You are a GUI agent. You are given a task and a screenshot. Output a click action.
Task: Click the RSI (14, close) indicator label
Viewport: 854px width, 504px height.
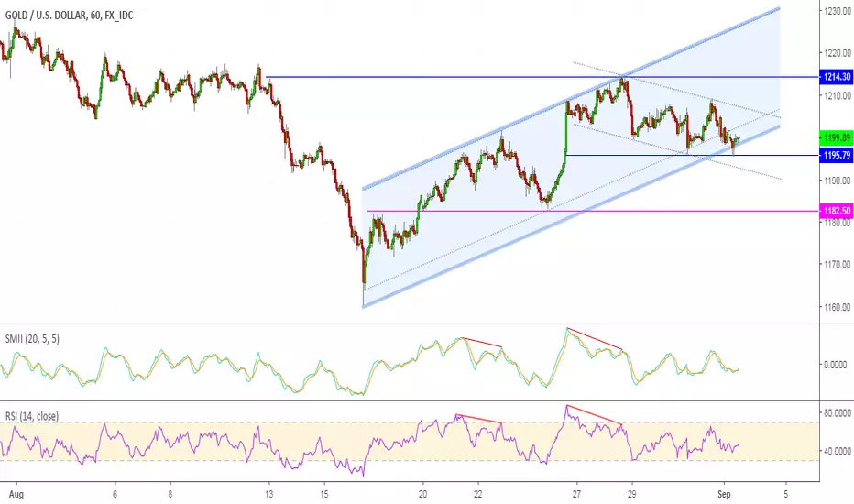pos(31,416)
